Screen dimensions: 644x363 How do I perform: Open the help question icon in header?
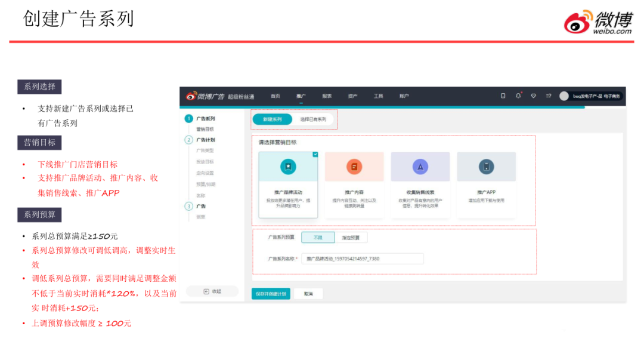(549, 96)
